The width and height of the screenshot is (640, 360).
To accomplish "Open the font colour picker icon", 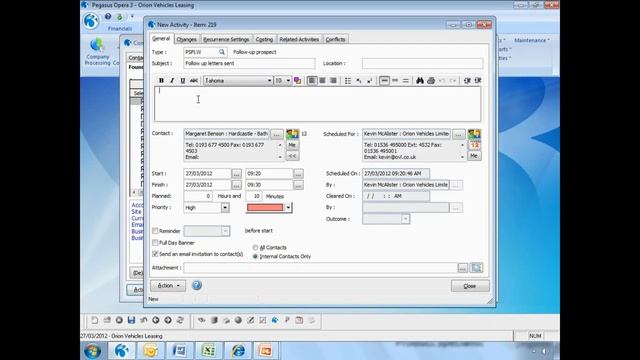I will tap(298, 80).
